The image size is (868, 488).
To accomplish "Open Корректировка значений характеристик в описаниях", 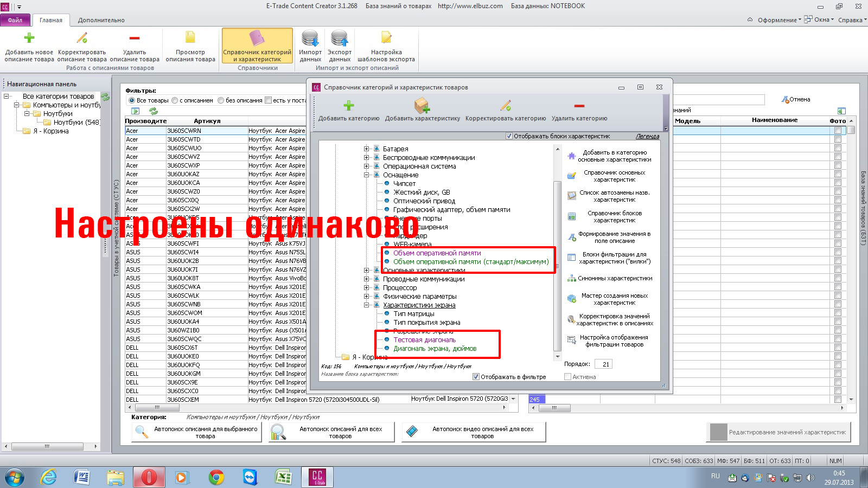I will (609, 320).
